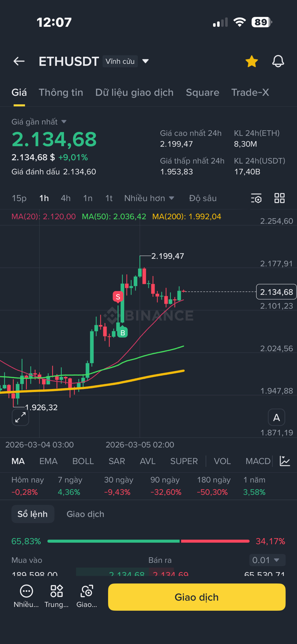Tap MA(50) value in chart legend
The image size is (297, 644).
tap(114, 217)
